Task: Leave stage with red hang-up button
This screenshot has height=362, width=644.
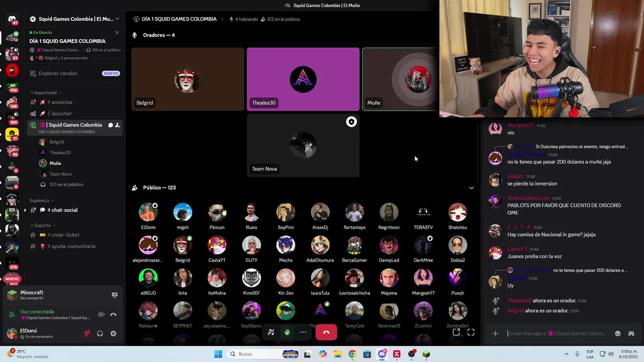Action: [326, 332]
